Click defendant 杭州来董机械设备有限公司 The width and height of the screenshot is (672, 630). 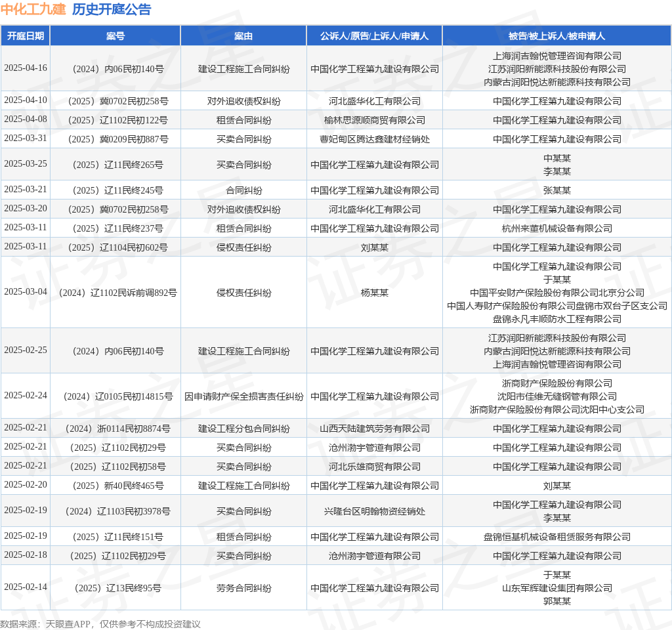pos(556,228)
